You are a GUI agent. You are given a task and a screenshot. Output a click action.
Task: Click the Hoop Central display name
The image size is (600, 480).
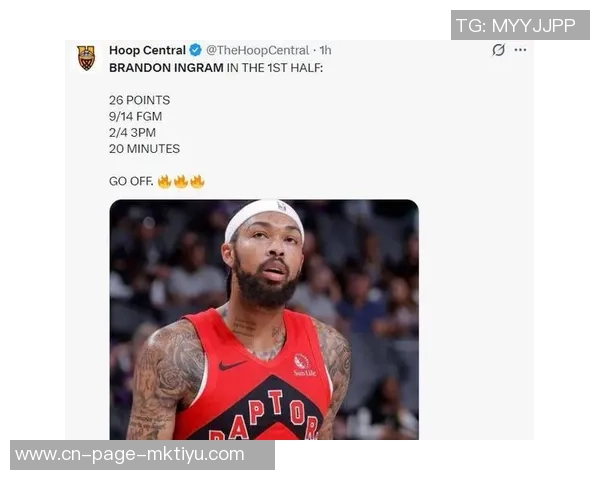[147, 50]
